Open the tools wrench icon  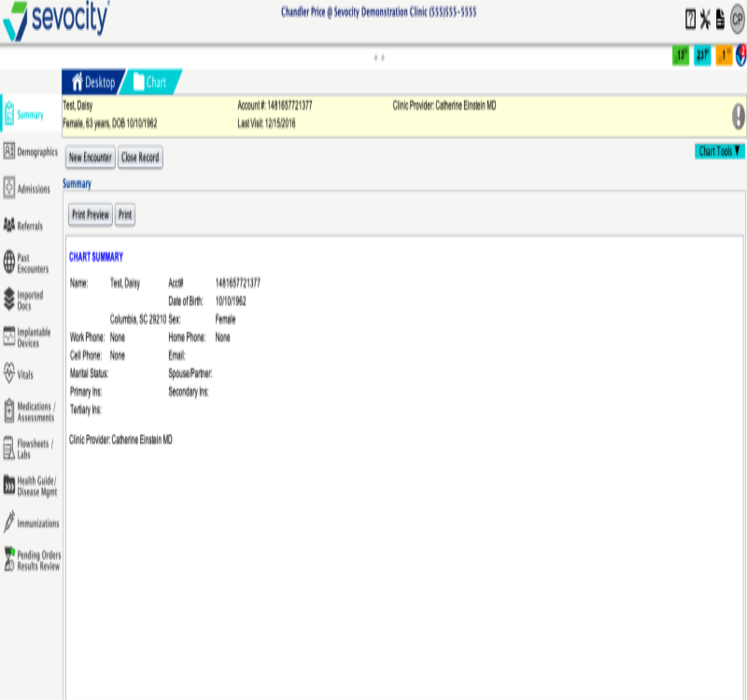click(705, 20)
